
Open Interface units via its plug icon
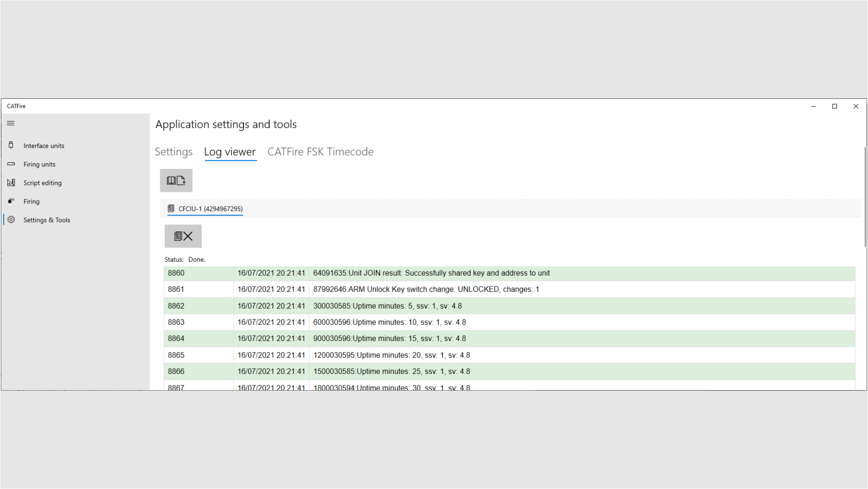tap(11, 145)
